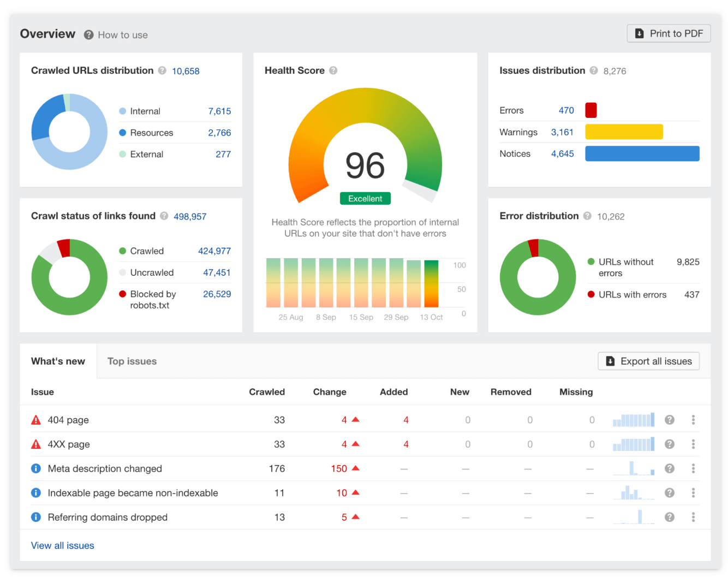Screen dimensions: 728x582
Task: Click the Uncrawled links count 47,451
Action: point(217,272)
